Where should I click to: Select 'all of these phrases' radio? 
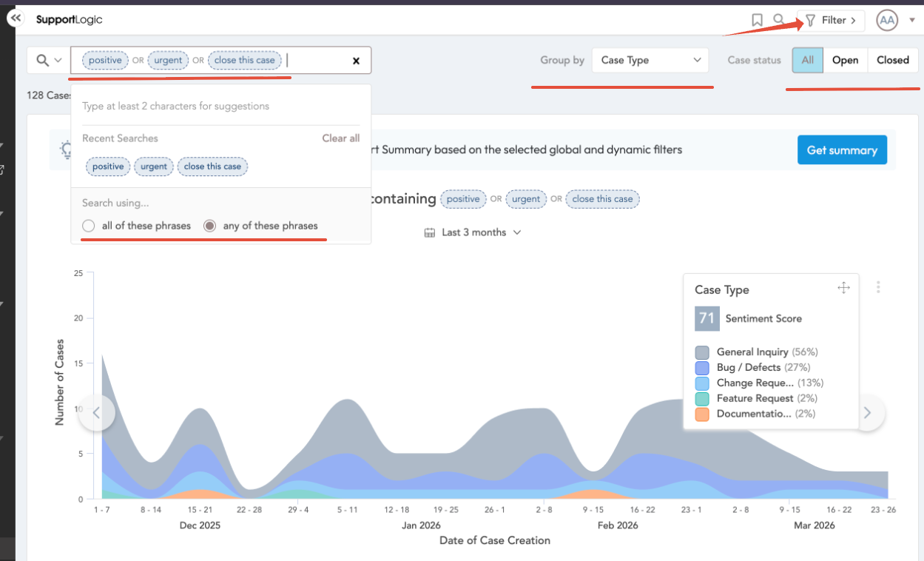pyautogui.click(x=89, y=226)
